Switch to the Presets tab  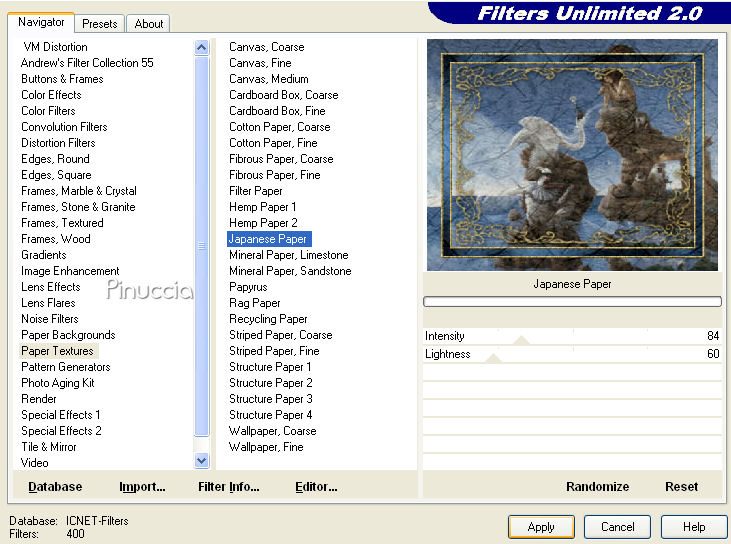point(99,23)
